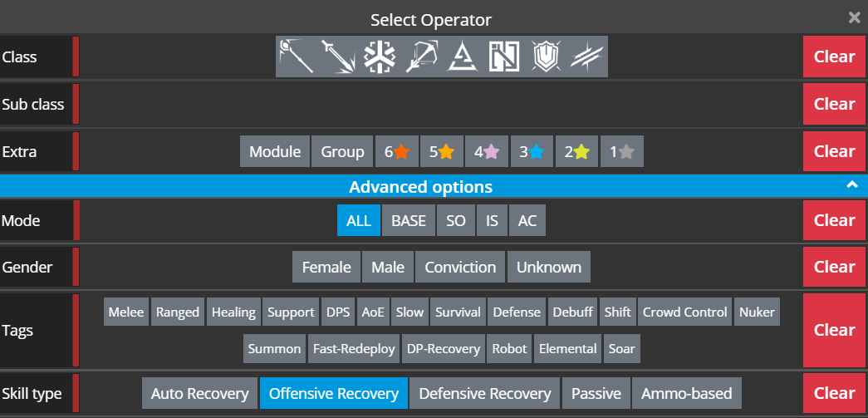Select the 5 yellow star rarity filter

442,151
